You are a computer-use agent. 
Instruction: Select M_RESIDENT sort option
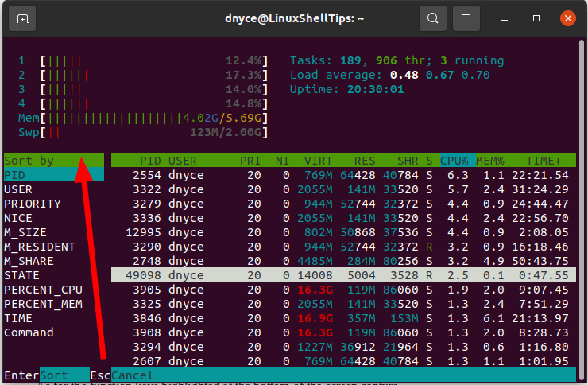pyautogui.click(x=54, y=247)
